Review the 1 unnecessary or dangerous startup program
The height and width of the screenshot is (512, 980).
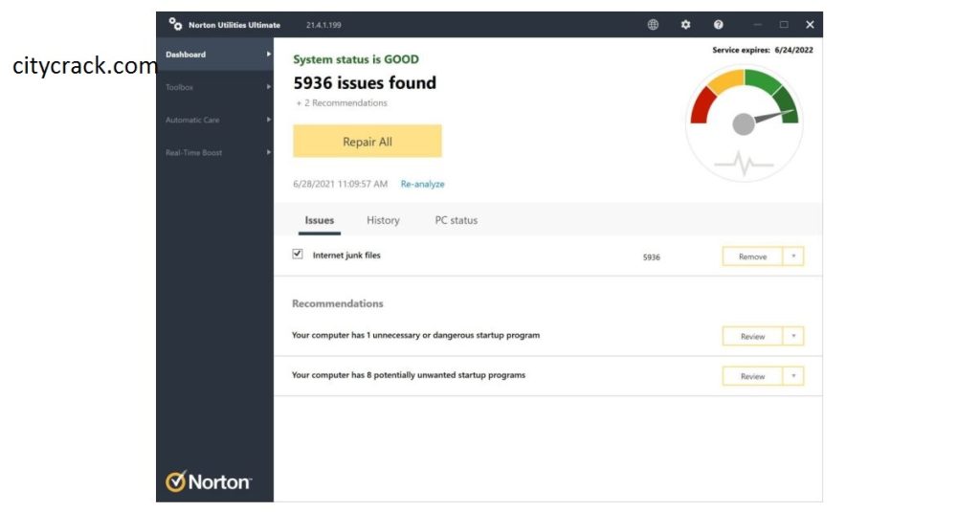(x=752, y=336)
